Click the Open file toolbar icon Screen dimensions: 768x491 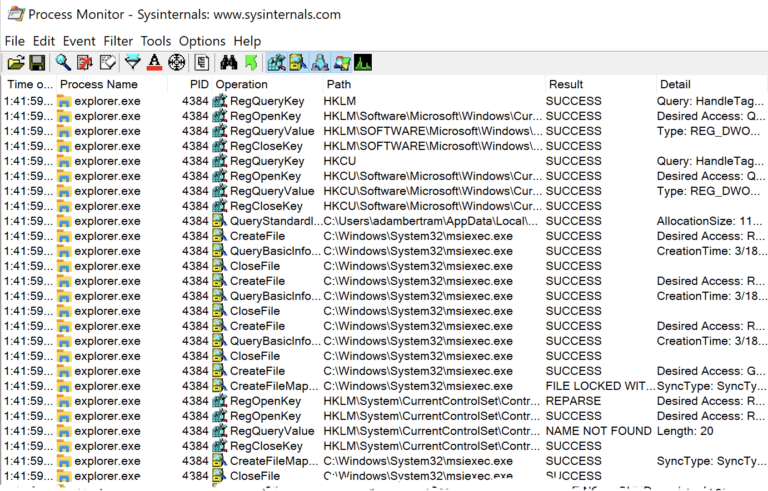point(15,63)
